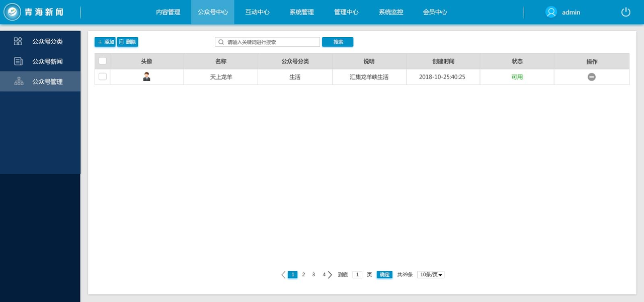This screenshot has height=302, width=644.
Task: Click the 公众号分类 sidebar grid icon
Action: [x=18, y=41]
